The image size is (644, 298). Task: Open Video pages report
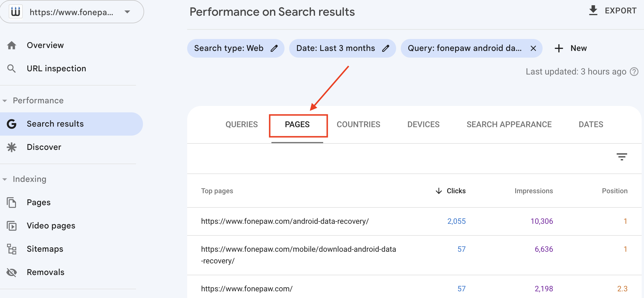click(x=51, y=226)
